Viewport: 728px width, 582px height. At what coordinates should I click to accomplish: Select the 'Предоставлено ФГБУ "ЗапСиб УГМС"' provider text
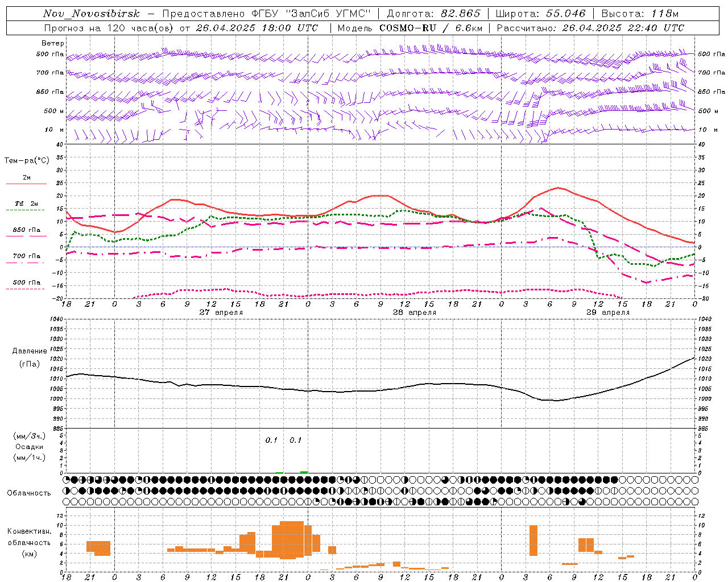point(267,14)
